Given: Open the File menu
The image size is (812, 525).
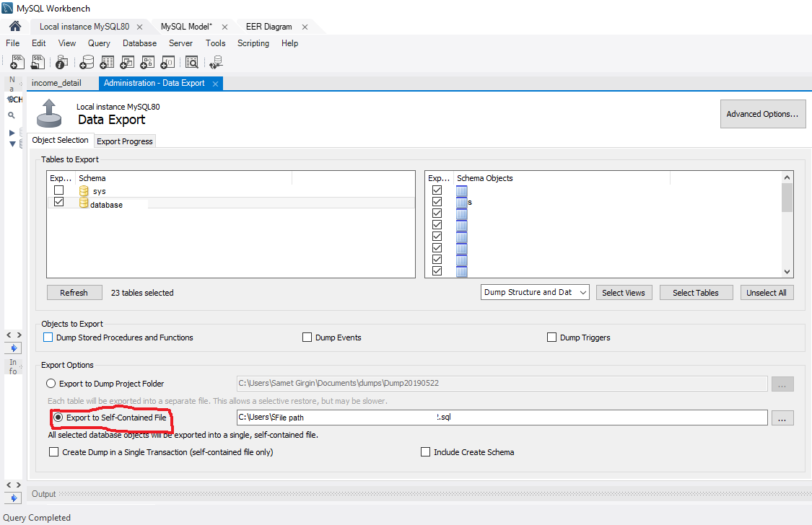Looking at the screenshot, I should [12, 43].
